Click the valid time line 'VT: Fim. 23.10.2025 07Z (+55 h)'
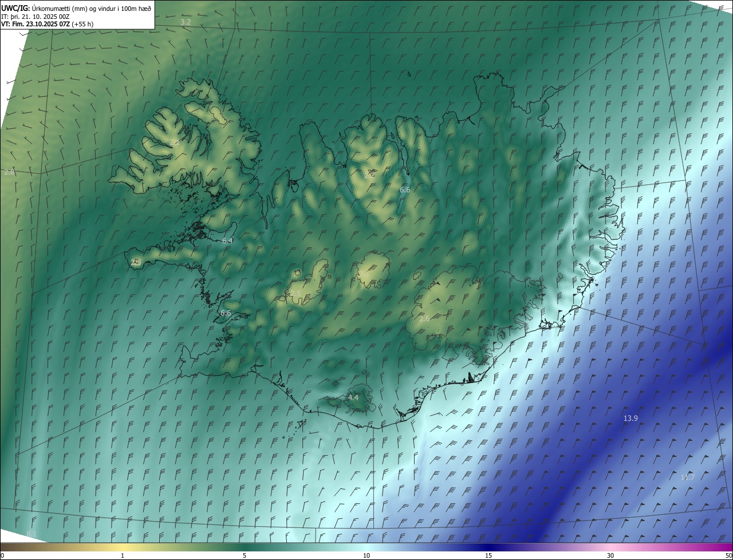This screenshot has width=733, height=560. point(48,24)
